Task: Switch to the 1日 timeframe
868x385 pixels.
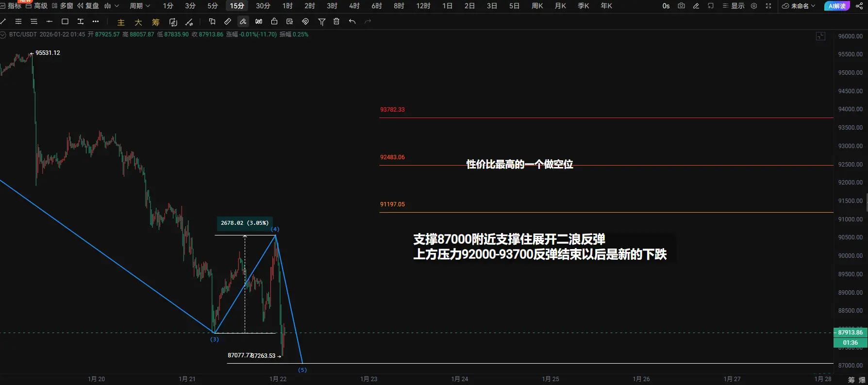Action: [448, 6]
